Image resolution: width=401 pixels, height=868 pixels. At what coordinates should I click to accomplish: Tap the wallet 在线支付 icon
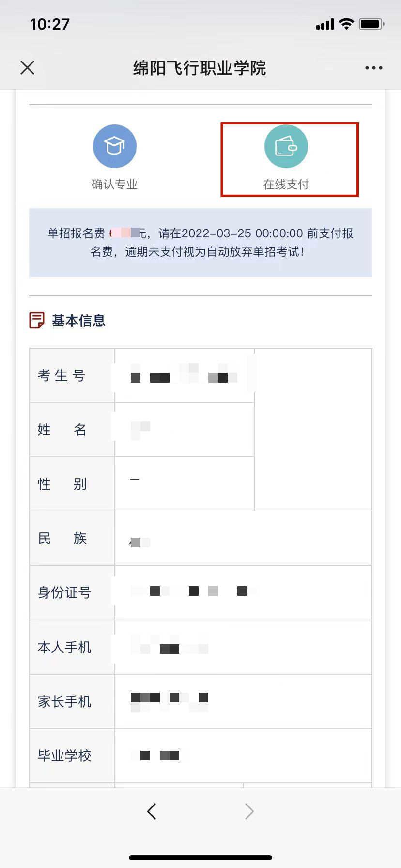click(x=286, y=147)
